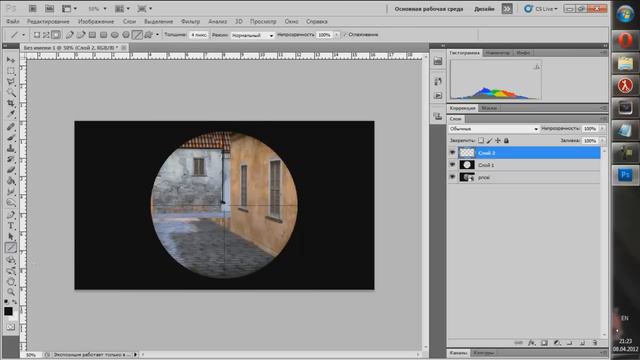The image size is (640, 360).
Task: Toggle lock all padlock icon
Action: tap(506, 141)
